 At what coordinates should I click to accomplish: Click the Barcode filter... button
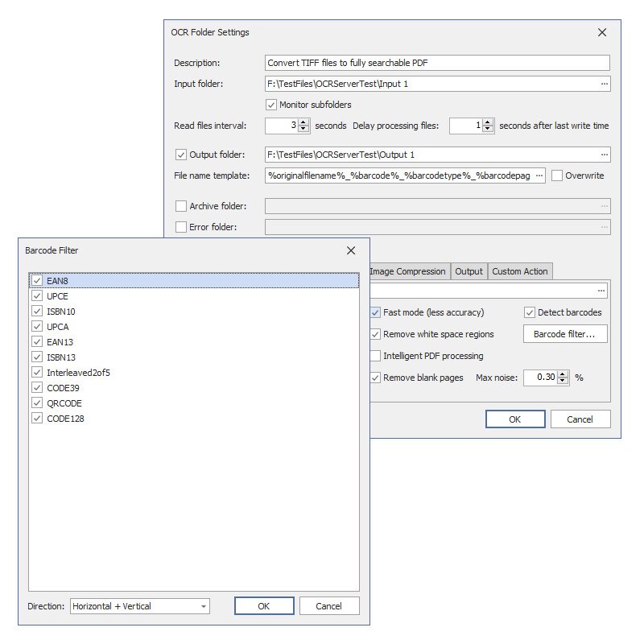(565, 334)
